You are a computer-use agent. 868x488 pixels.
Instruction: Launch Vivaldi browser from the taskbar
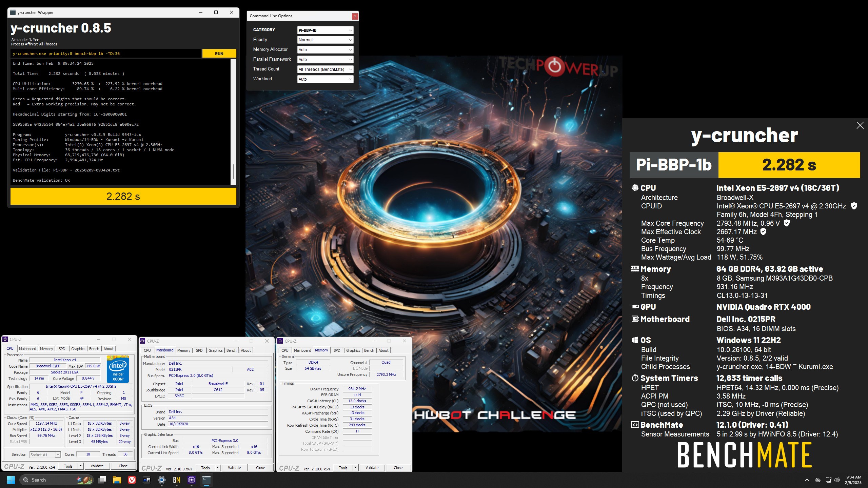(132, 480)
